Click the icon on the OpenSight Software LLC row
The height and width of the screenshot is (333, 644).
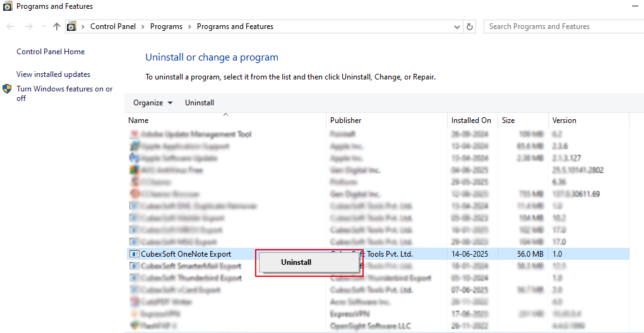[x=134, y=325]
